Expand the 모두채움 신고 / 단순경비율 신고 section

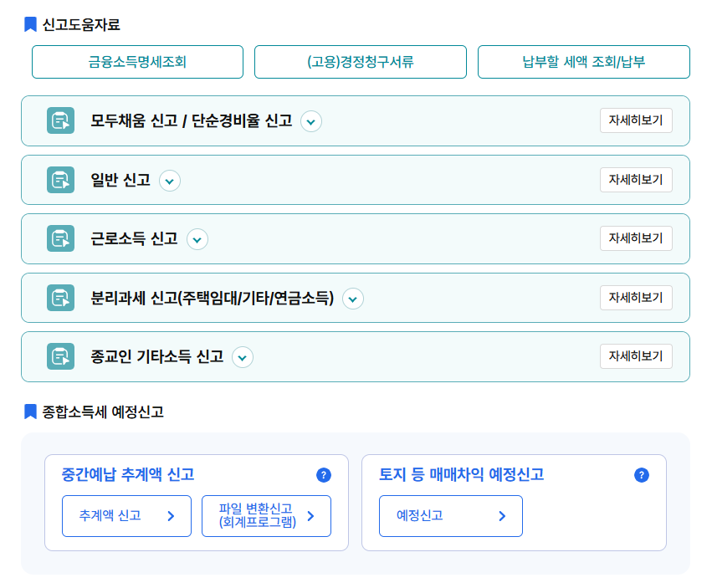click(x=310, y=121)
